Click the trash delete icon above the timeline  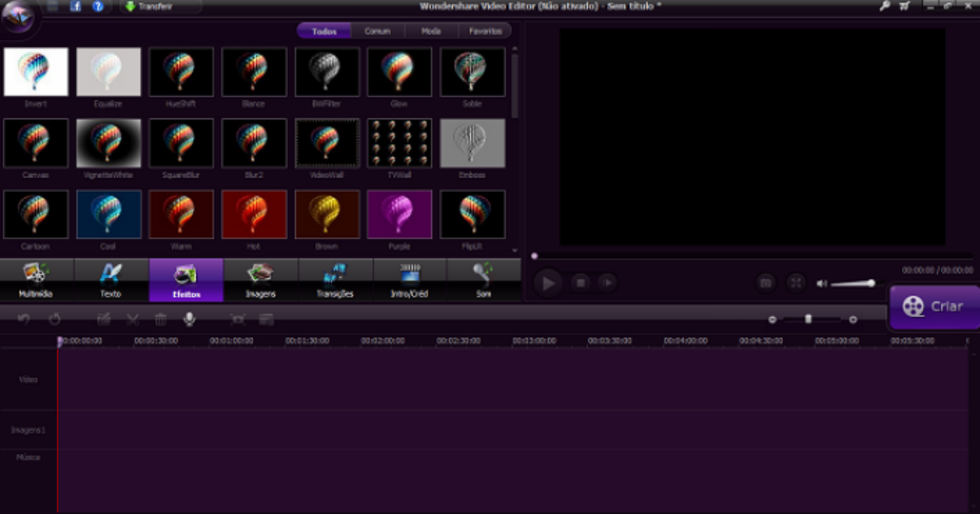pos(161,320)
